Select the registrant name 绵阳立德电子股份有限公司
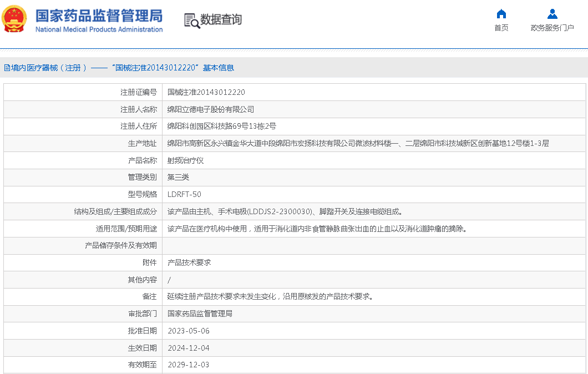 pos(211,109)
